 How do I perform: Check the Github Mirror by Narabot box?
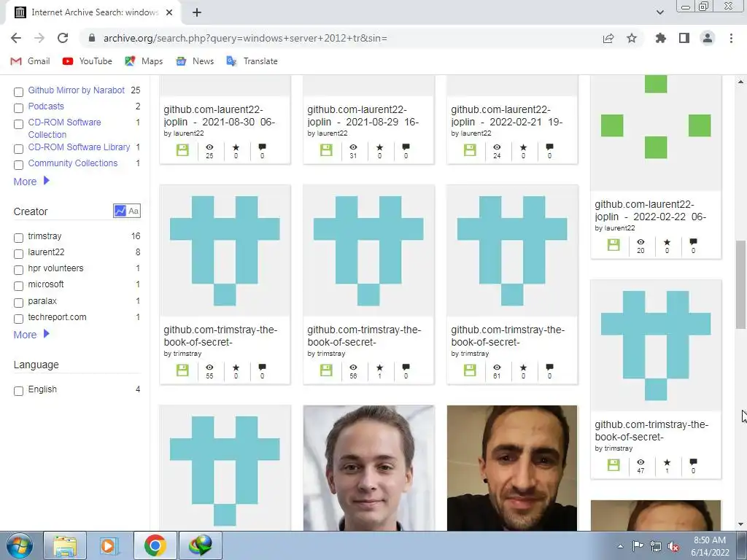[x=18, y=92]
